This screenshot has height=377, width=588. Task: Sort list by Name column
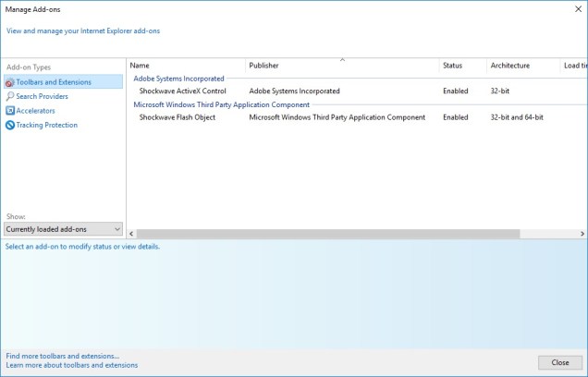coord(185,66)
